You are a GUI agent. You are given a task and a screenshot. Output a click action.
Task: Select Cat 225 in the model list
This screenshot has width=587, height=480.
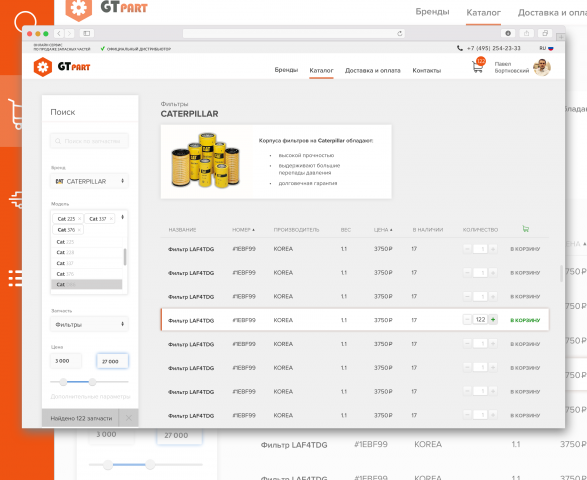[86, 242]
